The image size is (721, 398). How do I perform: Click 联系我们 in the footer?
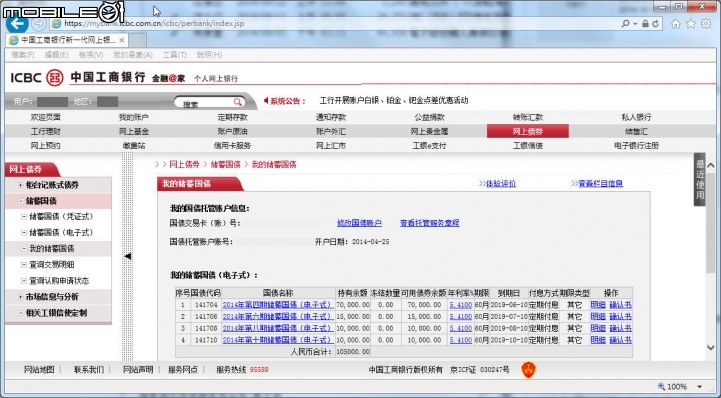89,370
